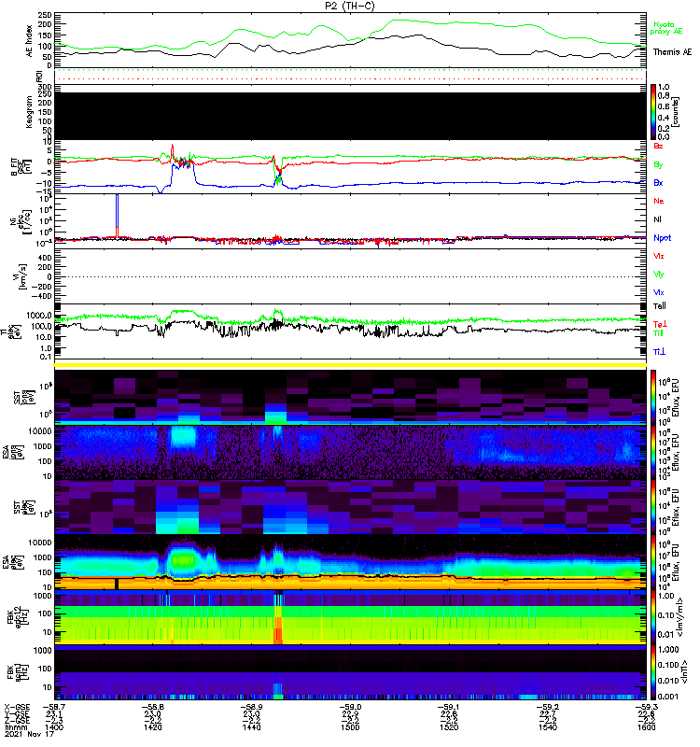Screen dimensions: 700x747
Task: Click the Keogram y-axis label
Action: click(x=29, y=112)
